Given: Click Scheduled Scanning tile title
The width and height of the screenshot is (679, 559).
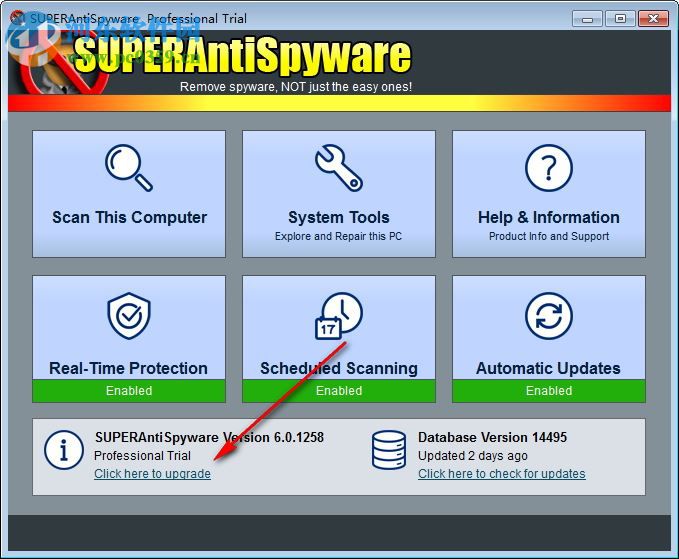Looking at the screenshot, I should pos(339,368).
